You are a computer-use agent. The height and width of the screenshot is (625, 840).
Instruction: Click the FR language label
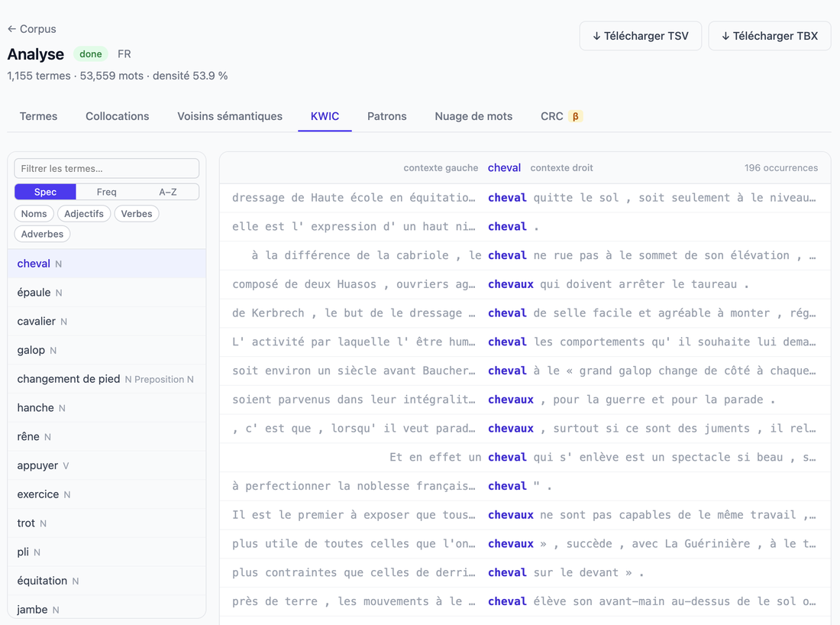coord(124,54)
